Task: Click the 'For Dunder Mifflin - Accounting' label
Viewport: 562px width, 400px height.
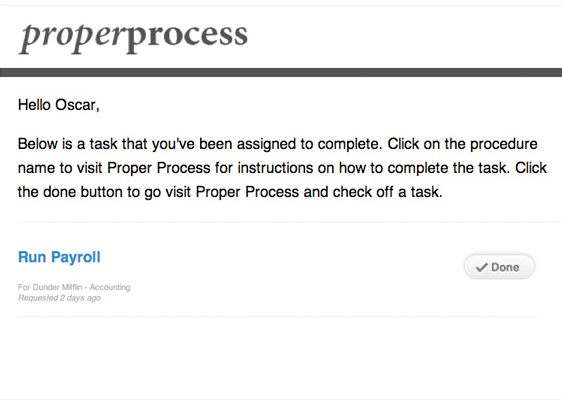Action: click(74, 287)
